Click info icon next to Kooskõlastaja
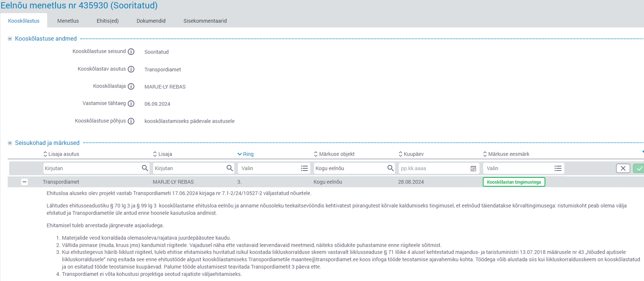644x281 pixels. point(131,86)
